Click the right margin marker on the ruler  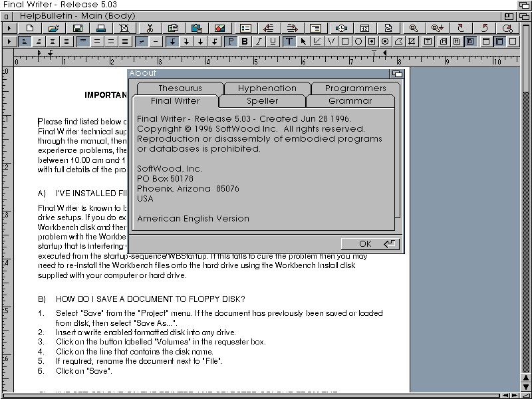[385, 53]
